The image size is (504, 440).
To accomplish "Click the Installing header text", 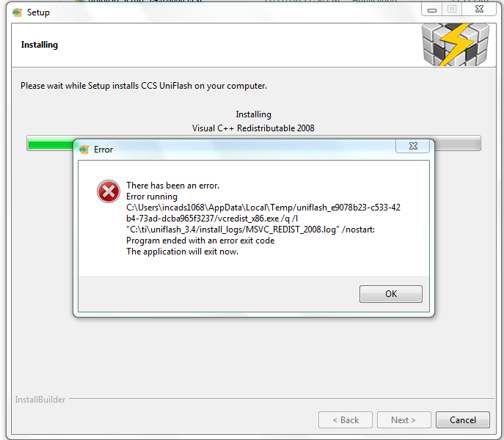I will (40, 45).
